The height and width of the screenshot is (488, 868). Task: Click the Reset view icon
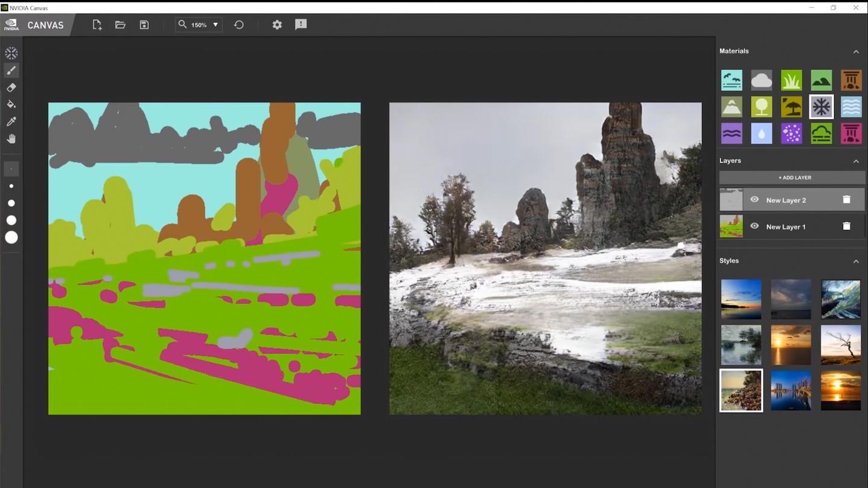point(239,25)
